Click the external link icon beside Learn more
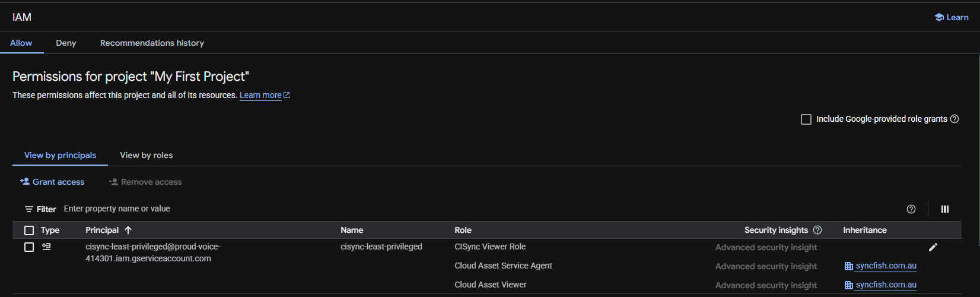Viewport: 980px width, 297px height. tap(287, 95)
